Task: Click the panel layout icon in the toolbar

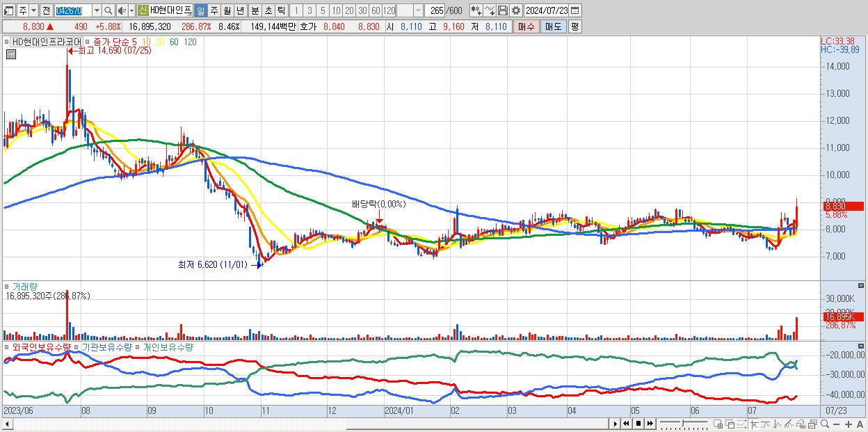Action: pyautogui.click(x=8, y=10)
